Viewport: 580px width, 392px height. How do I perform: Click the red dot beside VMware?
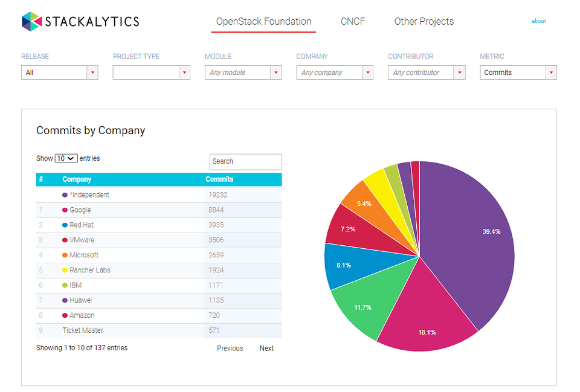click(65, 240)
